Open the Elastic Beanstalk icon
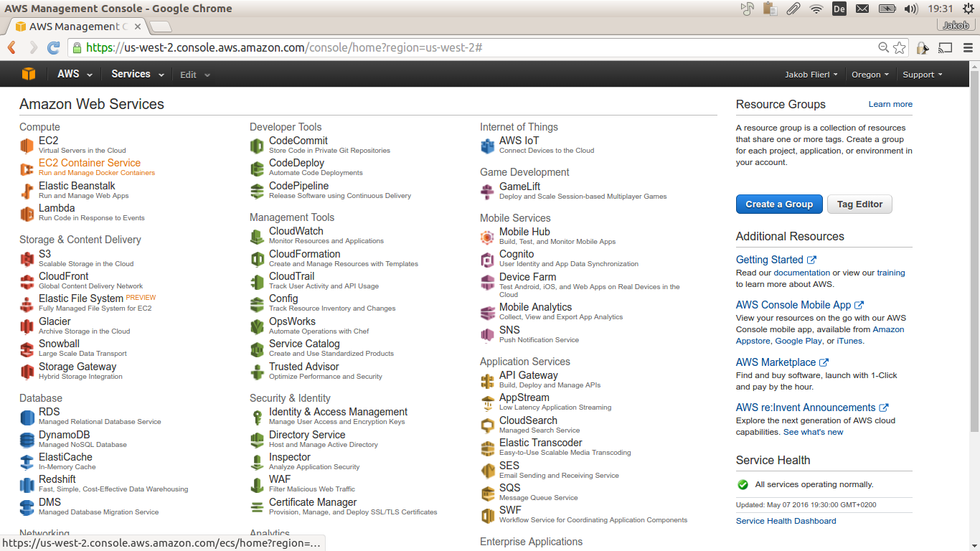 [x=27, y=191]
